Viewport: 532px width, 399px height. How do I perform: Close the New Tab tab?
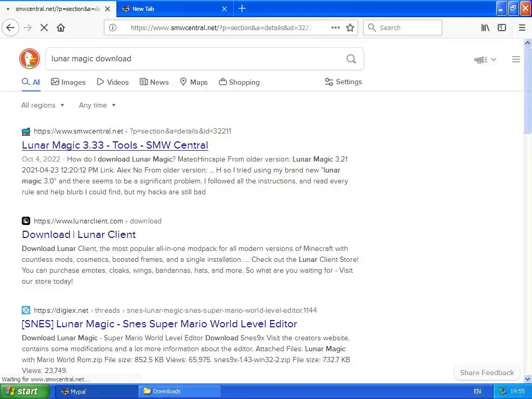pyautogui.click(x=224, y=9)
